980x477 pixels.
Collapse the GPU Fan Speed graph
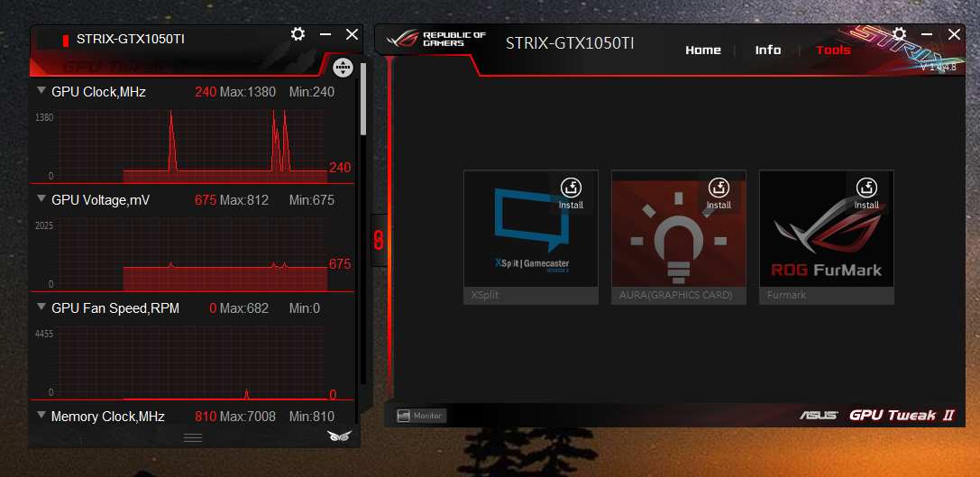click(x=41, y=307)
